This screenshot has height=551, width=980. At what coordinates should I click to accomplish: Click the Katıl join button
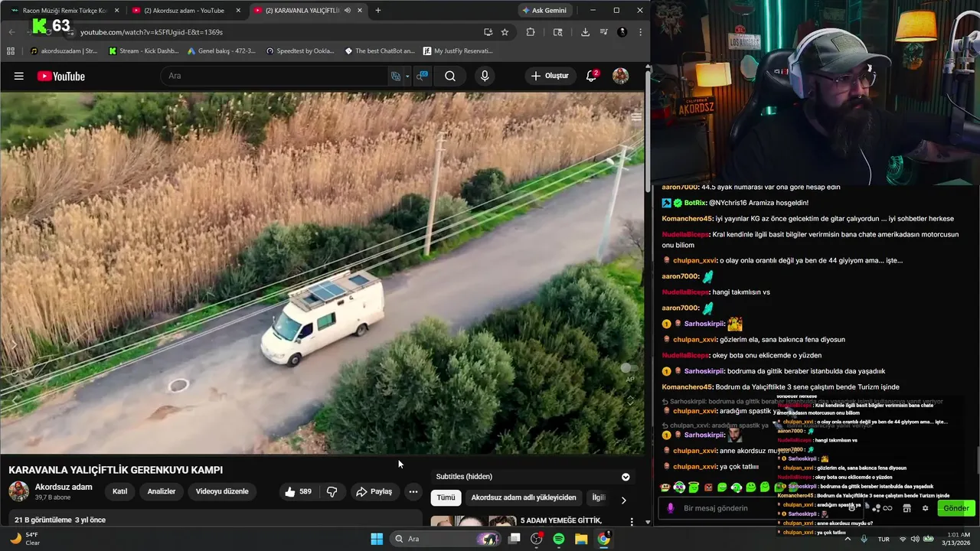coord(120,491)
